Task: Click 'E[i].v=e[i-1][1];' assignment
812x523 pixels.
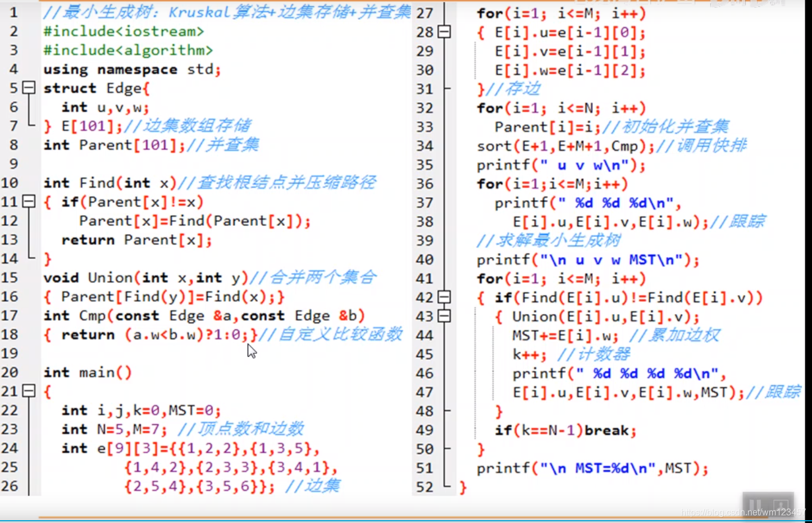Action: (570, 52)
